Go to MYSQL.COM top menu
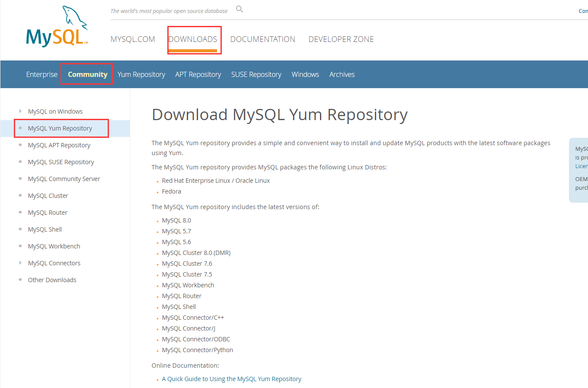Viewport: 588px width, 388px height. (133, 39)
